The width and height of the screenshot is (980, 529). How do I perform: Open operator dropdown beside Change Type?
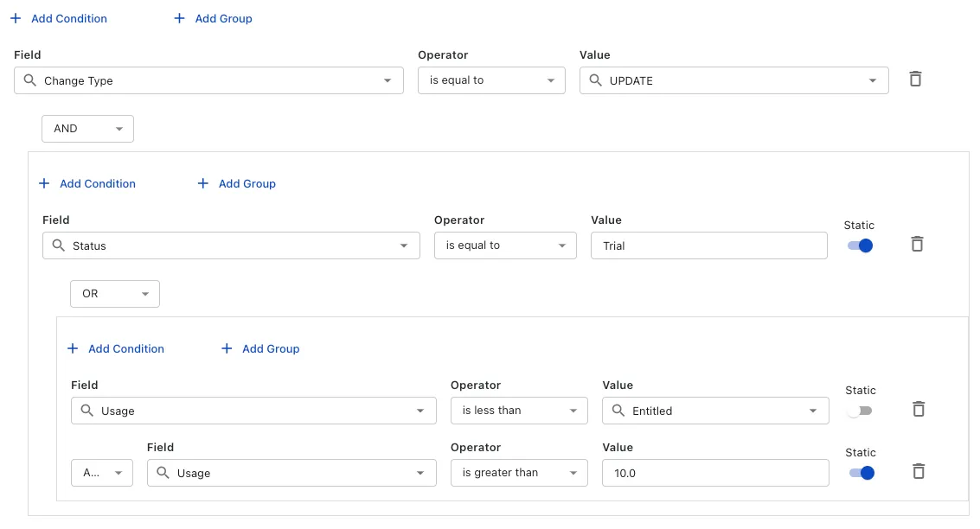pyautogui.click(x=491, y=80)
